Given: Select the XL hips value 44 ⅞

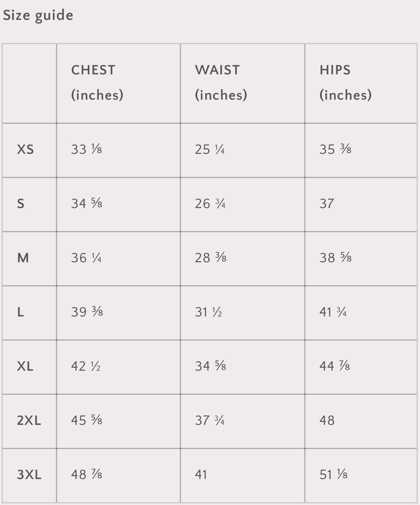Looking at the screenshot, I should tap(335, 366).
